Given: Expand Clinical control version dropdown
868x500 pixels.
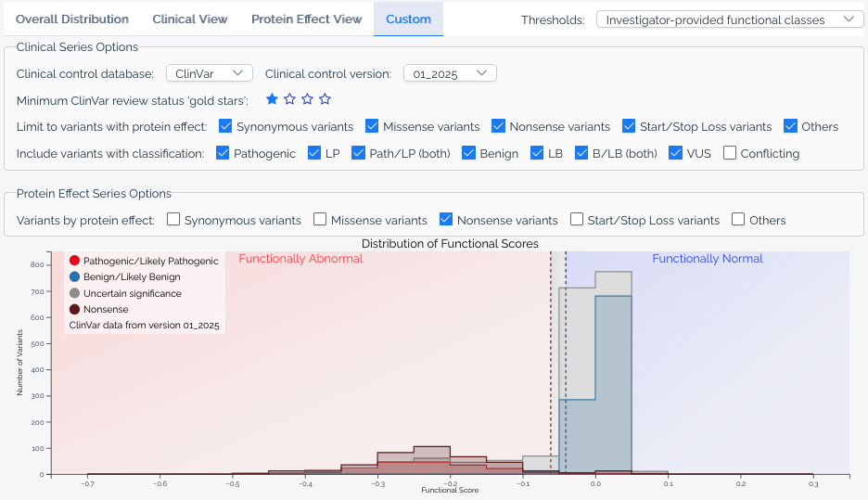Looking at the screenshot, I should [x=450, y=73].
